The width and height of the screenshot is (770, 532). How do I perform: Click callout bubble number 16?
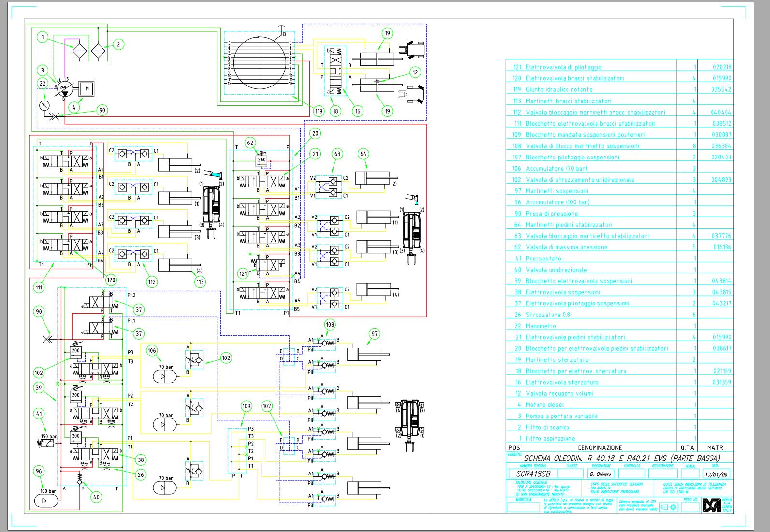[357, 111]
